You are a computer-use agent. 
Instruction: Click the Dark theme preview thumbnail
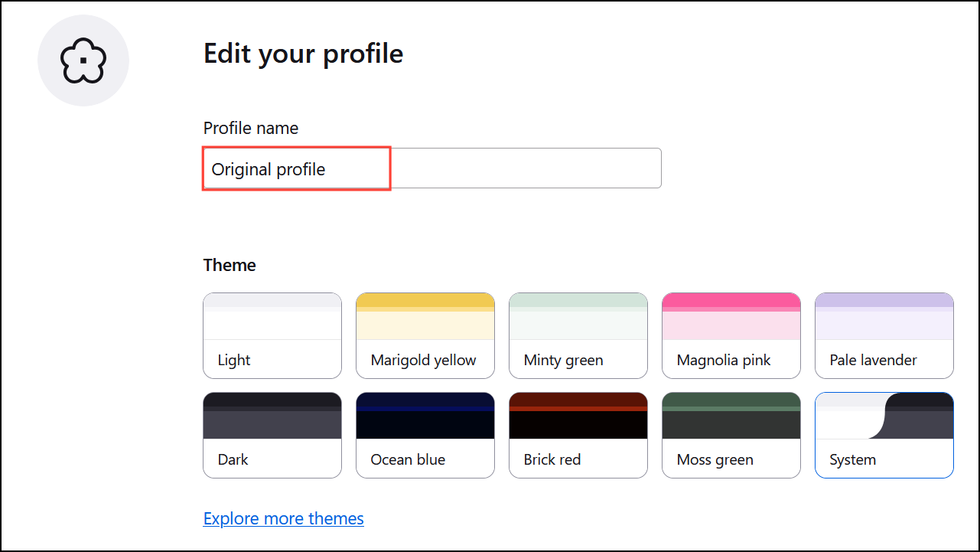pyautogui.click(x=272, y=416)
